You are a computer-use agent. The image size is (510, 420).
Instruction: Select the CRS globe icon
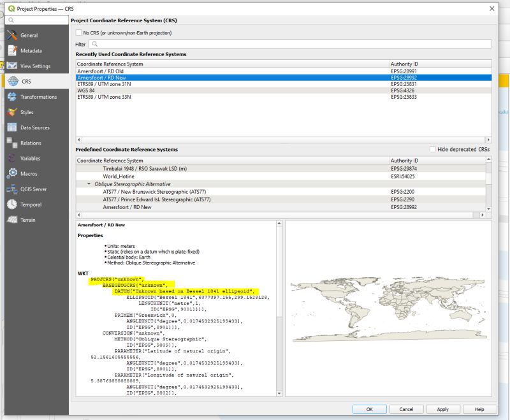(13, 82)
